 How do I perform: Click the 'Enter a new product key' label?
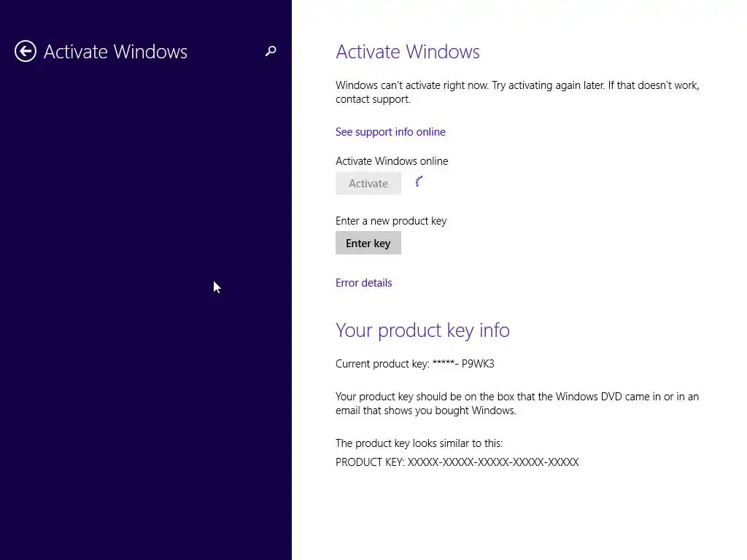pos(391,221)
